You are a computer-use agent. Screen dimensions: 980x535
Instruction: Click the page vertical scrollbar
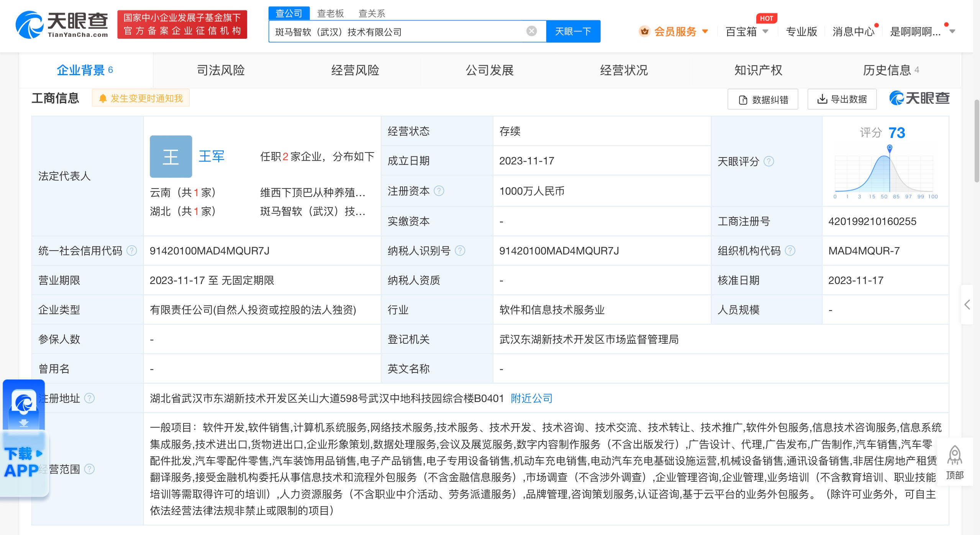point(977,141)
